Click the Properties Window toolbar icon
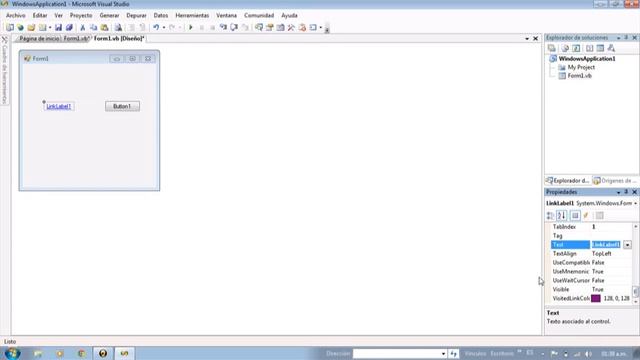 click(x=270, y=27)
